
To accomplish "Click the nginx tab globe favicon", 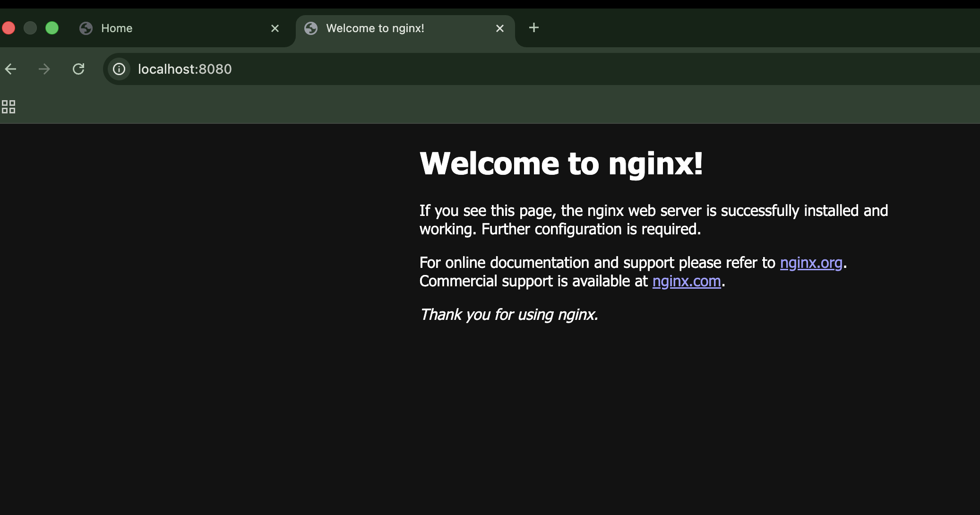I will (x=311, y=28).
